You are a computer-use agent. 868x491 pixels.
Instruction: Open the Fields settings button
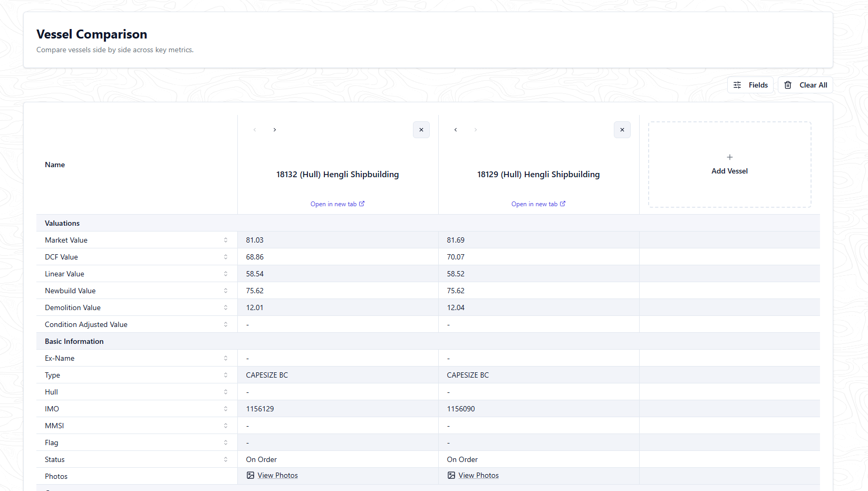click(750, 85)
